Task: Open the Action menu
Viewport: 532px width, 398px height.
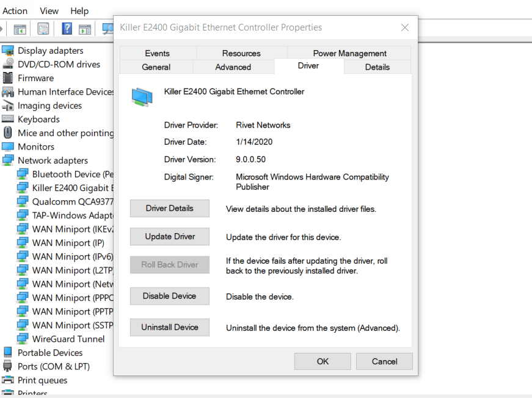Action: pyautogui.click(x=15, y=11)
